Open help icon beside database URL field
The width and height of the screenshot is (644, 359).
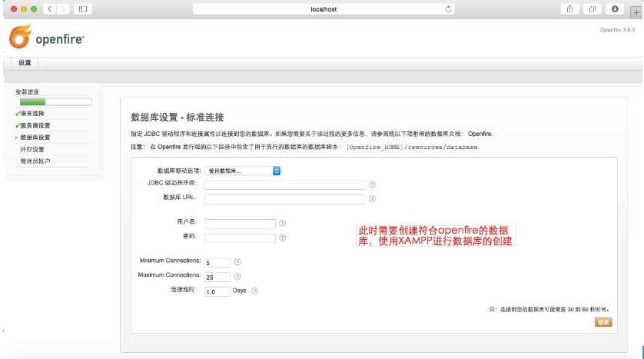tap(372, 199)
